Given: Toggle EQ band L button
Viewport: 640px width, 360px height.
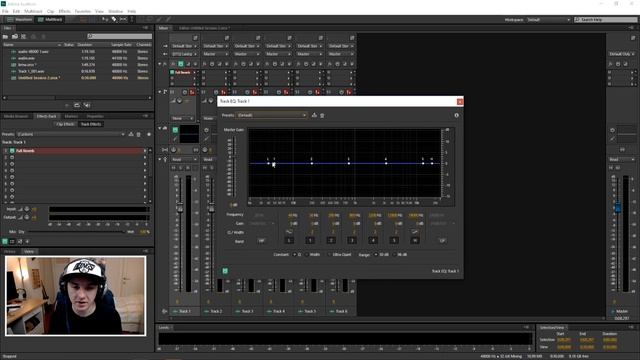Looking at the screenshot, I should tap(289, 241).
